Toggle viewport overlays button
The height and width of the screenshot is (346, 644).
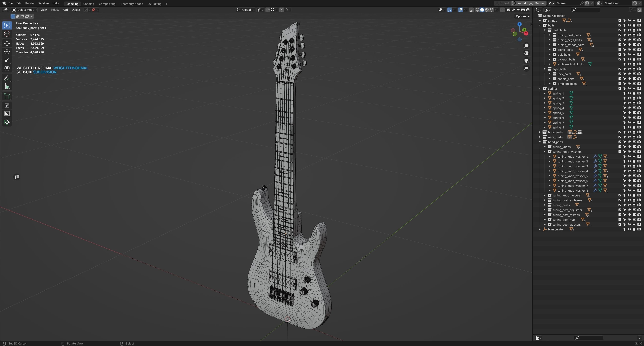coord(461,10)
